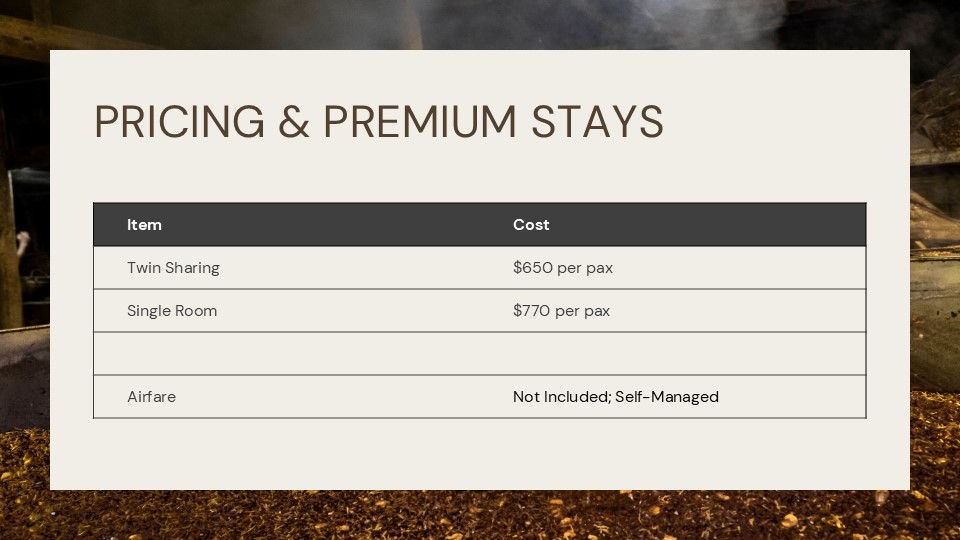Select the "Single Room" table cell
This screenshot has width=960, height=540.
(172, 311)
